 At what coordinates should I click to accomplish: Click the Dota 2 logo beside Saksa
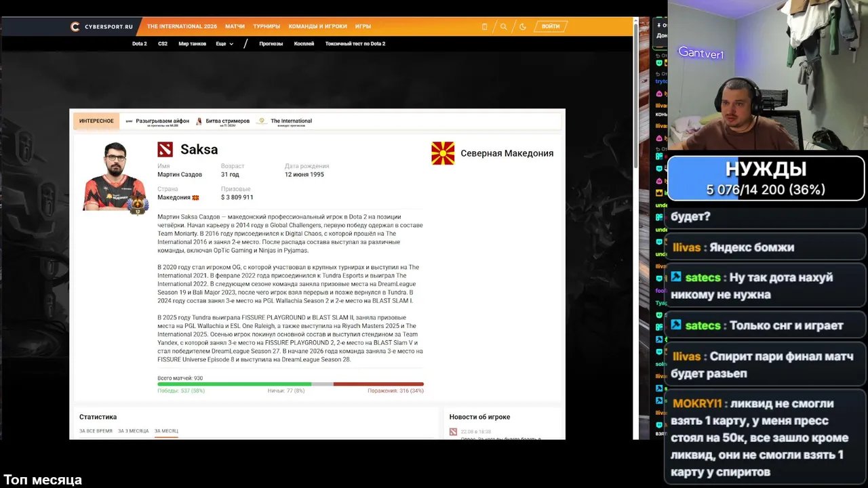point(165,150)
